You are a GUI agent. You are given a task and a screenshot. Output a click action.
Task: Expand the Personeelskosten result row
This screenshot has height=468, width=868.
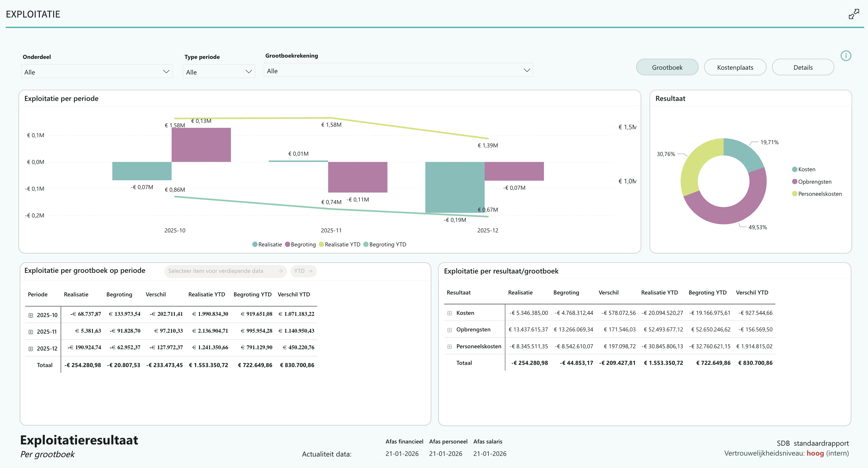pyautogui.click(x=449, y=346)
